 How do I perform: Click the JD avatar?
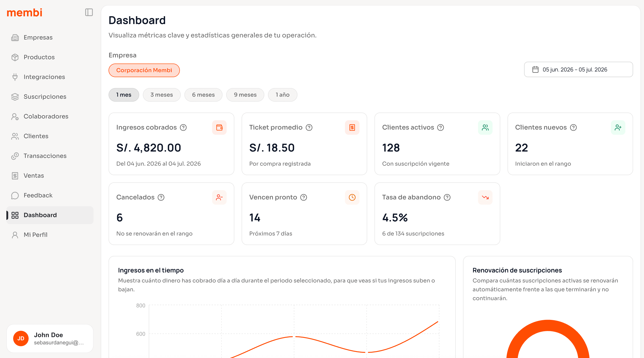pos(21,338)
